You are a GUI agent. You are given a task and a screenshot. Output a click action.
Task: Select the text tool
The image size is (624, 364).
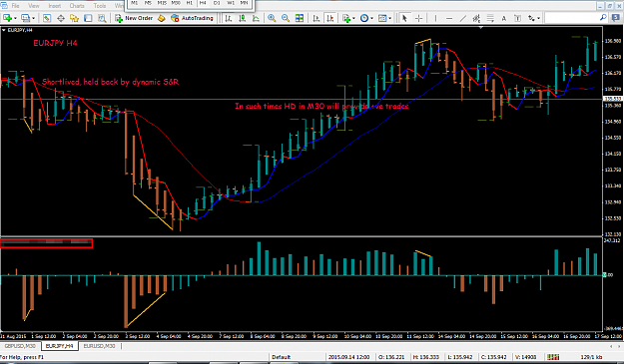[504, 18]
